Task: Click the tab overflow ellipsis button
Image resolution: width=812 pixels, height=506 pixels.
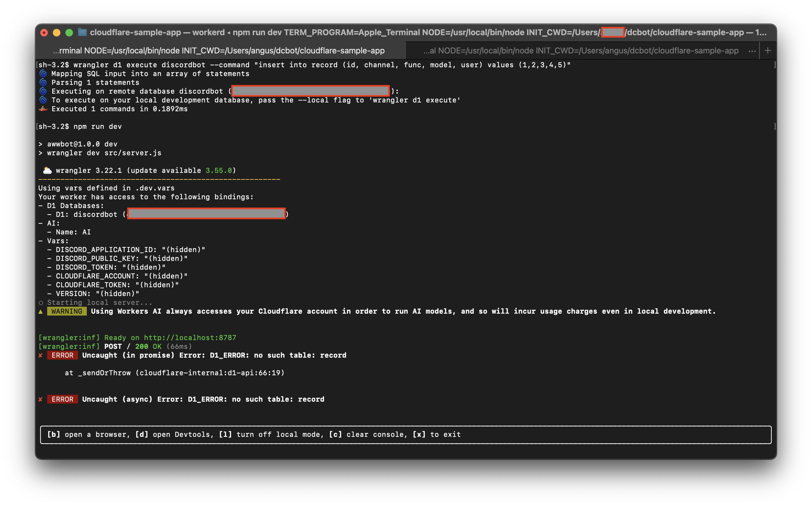Action: click(752, 51)
